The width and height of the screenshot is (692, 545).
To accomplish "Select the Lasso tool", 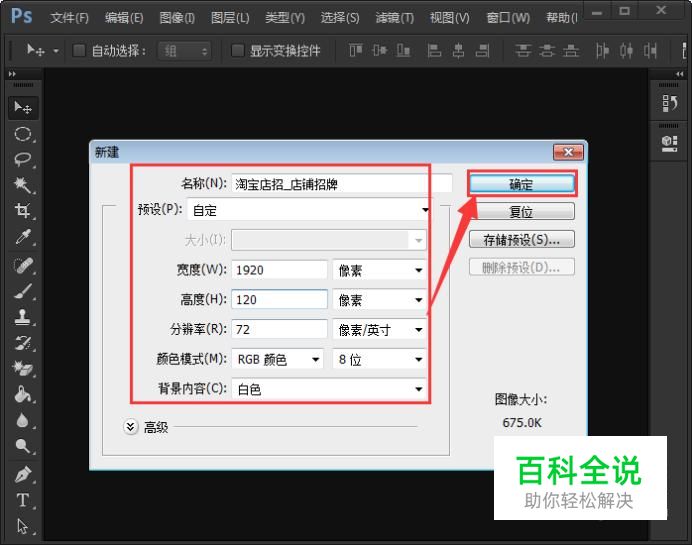I will (23, 160).
